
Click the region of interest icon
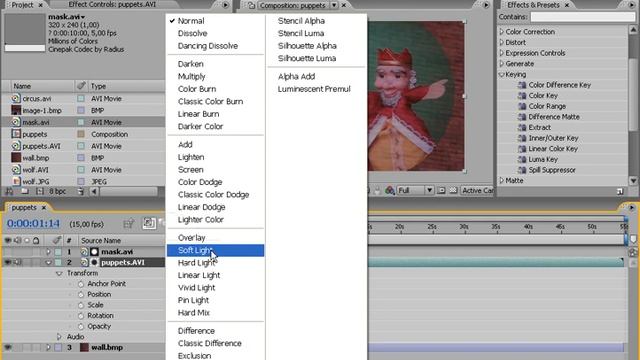pos(441,191)
